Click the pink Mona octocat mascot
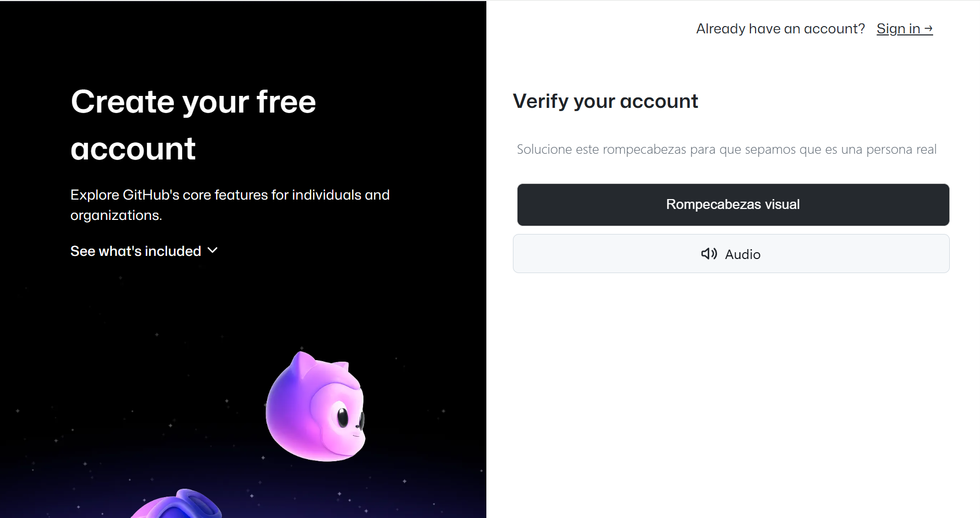980x518 pixels. click(316, 407)
